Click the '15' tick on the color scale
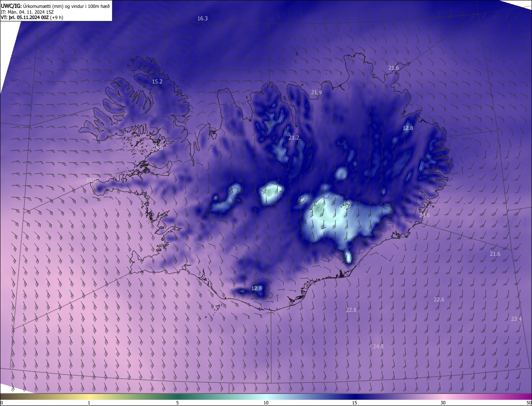 coord(355,403)
